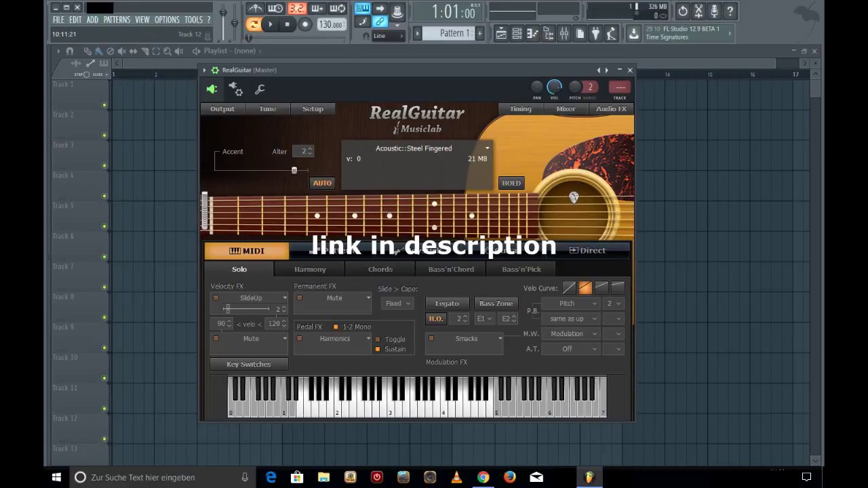The image size is (868, 488).
Task: Click the Audio FX button
Action: pos(611,108)
